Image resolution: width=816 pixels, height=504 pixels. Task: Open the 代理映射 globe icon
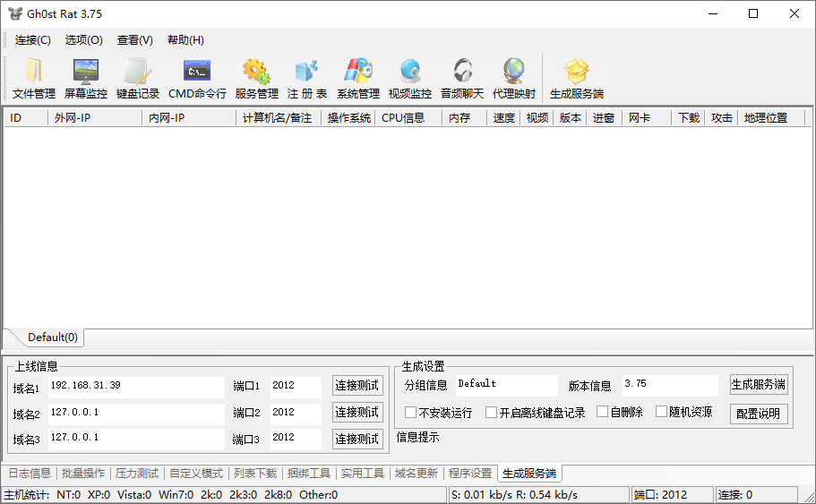tap(514, 78)
